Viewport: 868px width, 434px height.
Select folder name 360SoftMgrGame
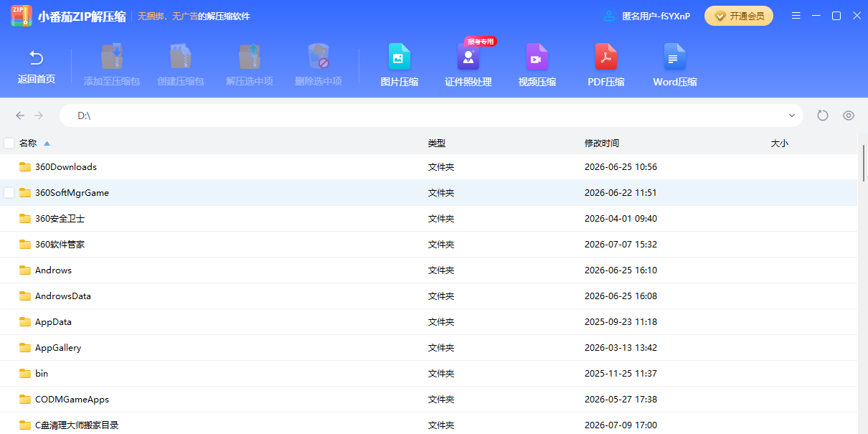pyautogui.click(x=72, y=193)
